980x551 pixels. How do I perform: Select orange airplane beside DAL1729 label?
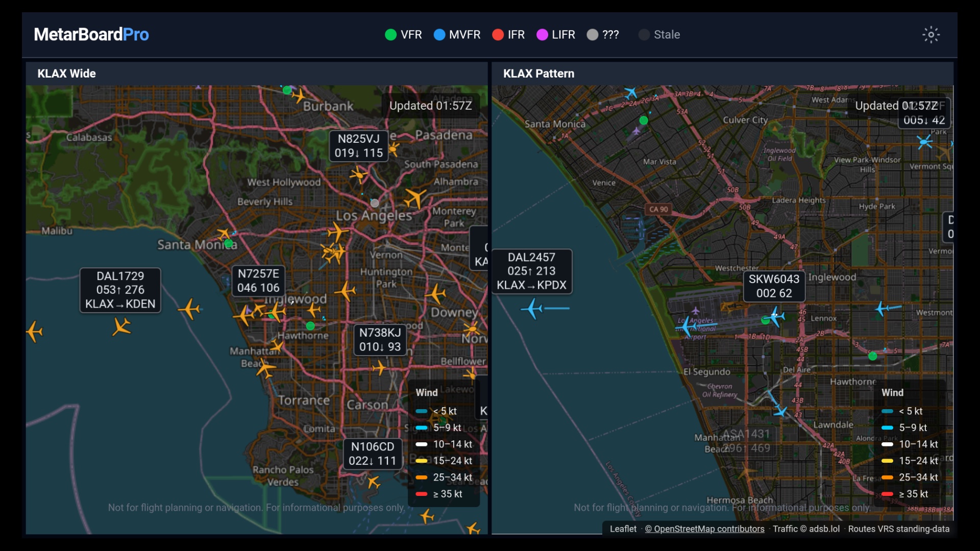pyautogui.click(x=190, y=309)
